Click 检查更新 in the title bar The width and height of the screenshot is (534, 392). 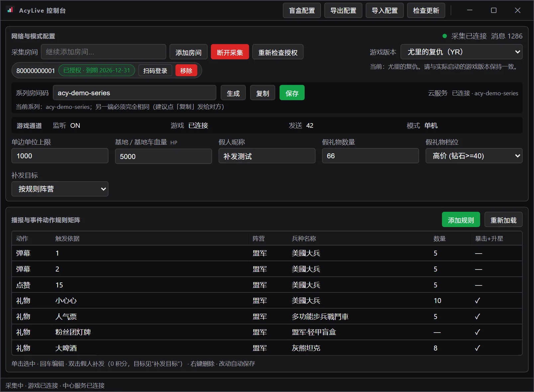point(426,10)
